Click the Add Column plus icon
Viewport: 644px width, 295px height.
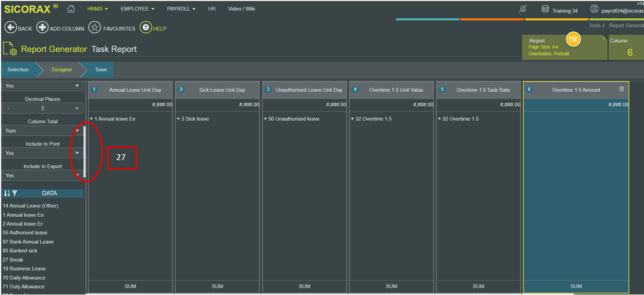42,28
